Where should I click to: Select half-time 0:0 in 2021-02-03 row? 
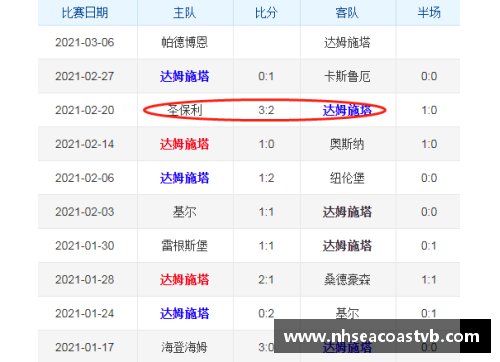(x=429, y=212)
